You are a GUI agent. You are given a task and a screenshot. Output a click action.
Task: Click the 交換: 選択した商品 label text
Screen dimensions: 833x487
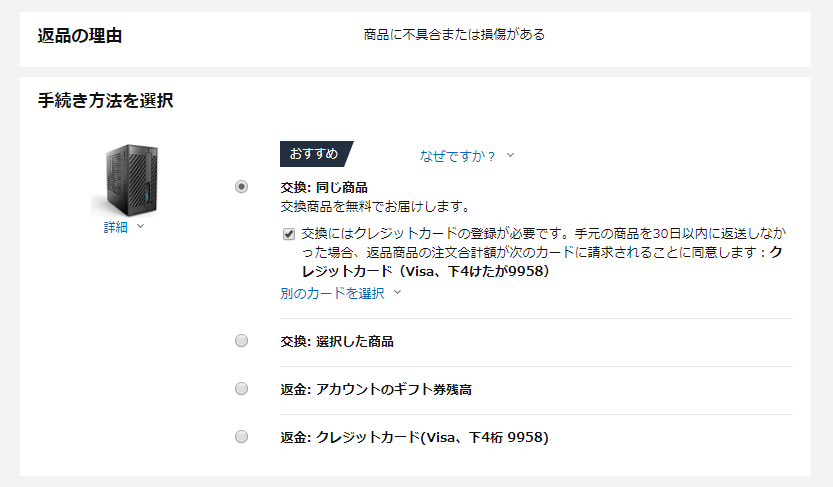[337, 341]
